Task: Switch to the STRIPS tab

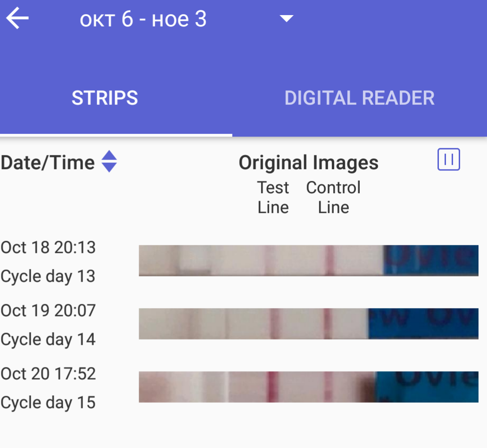Action: [105, 98]
